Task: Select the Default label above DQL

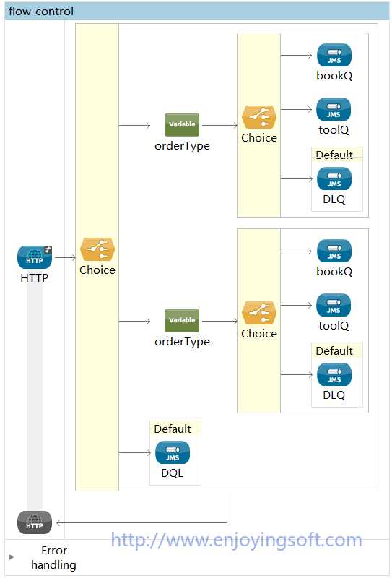Action: (x=173, y=429)
